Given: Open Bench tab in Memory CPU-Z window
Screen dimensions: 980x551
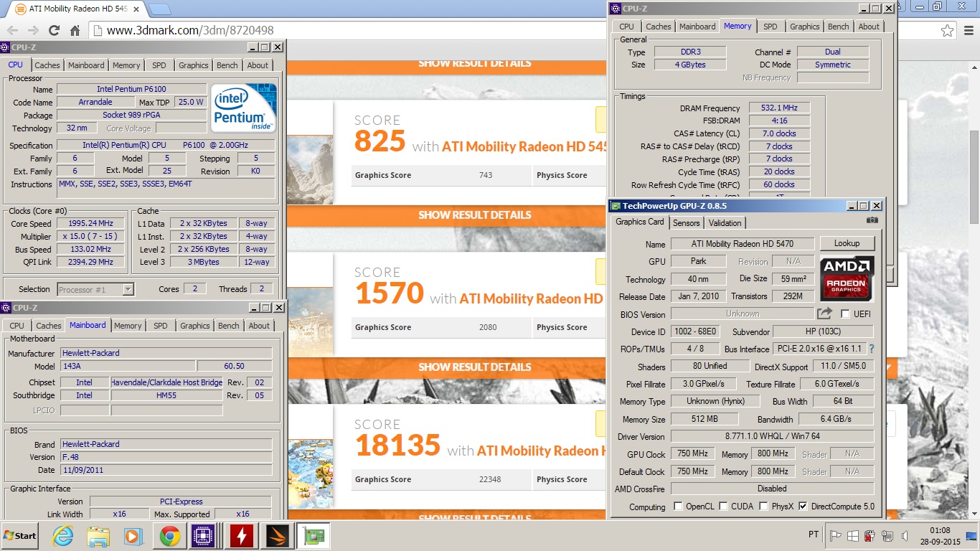Looking at the screenshot, I should point(838,27).
